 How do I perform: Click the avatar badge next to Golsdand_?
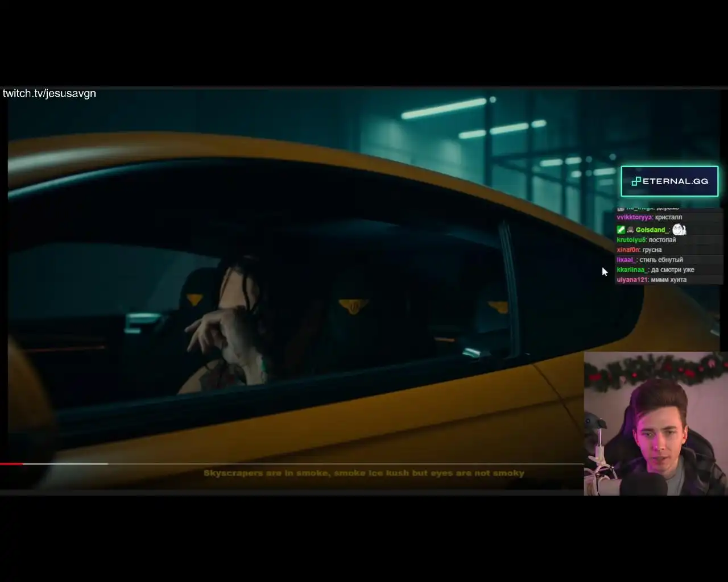pyautogui.click(x=630, y=230)
